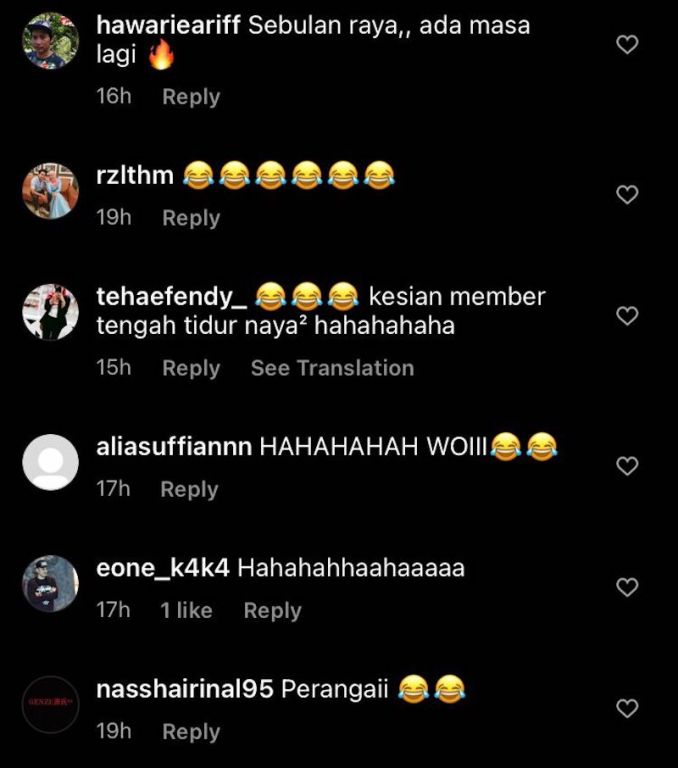Tap heart next to nasshairinal95's comment
This screenshot has height=768, width=678.
[x=627, y=708]
